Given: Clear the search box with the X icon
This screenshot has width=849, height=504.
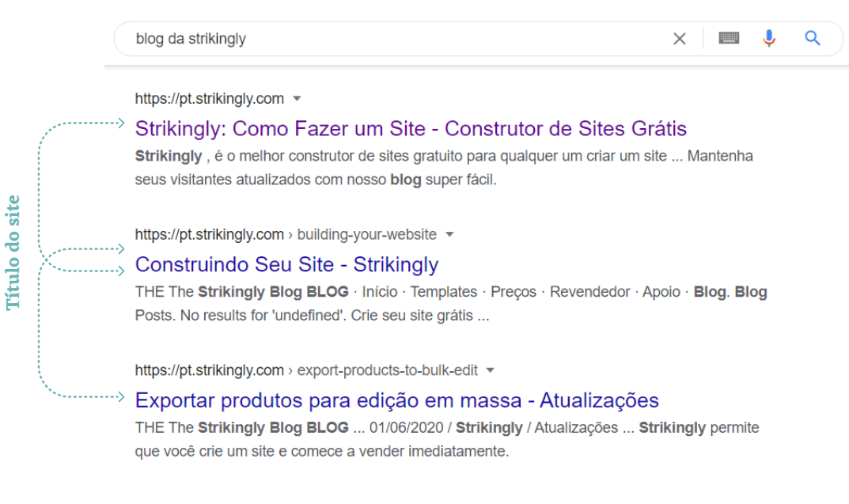Looking at the screenshot, I should point(679,39).
